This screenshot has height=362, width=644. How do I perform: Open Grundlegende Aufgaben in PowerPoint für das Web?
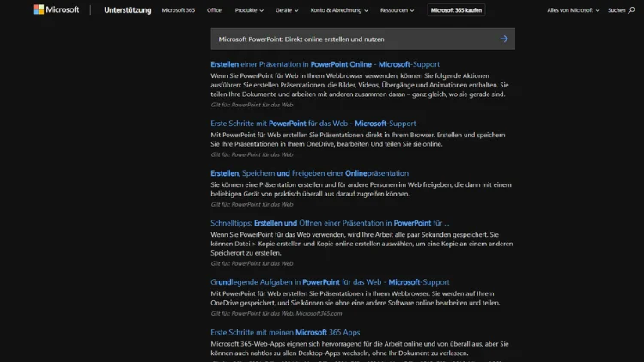[x=330, y=282]
